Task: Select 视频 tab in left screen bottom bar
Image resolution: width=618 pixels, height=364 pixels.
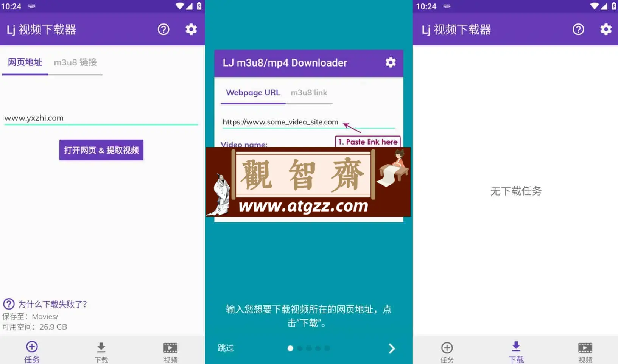Action: 170,353
